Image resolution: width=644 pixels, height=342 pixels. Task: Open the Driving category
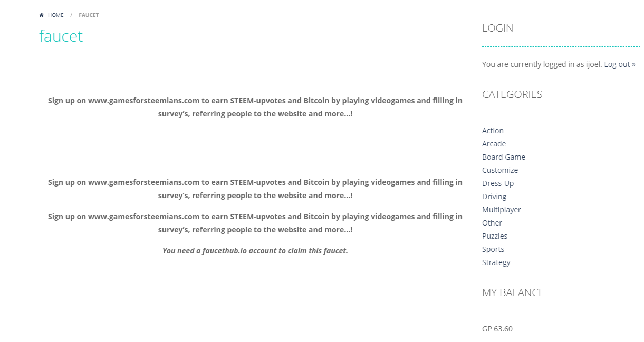pyautogui.click(x=494, y=197)
